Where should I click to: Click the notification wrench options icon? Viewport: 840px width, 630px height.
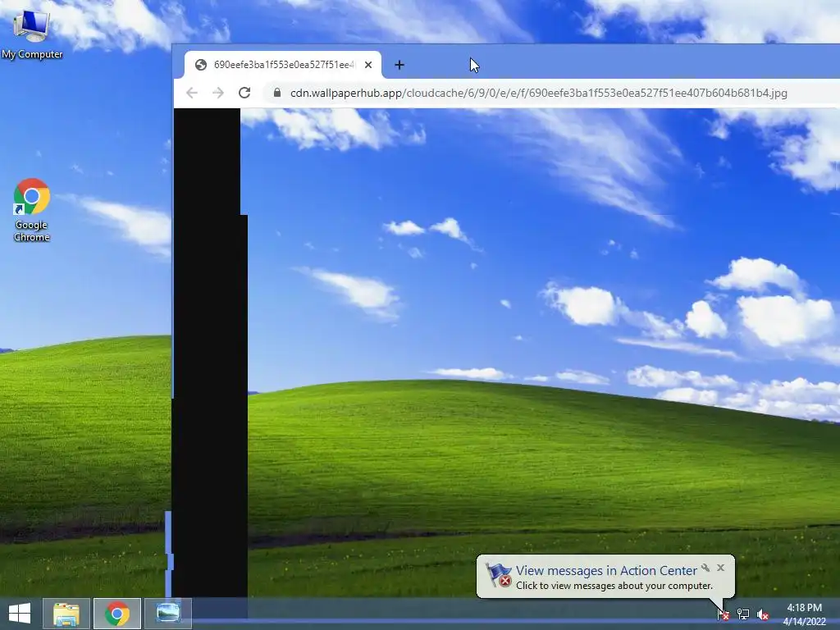pyautogui.click(x=705, y=568)
